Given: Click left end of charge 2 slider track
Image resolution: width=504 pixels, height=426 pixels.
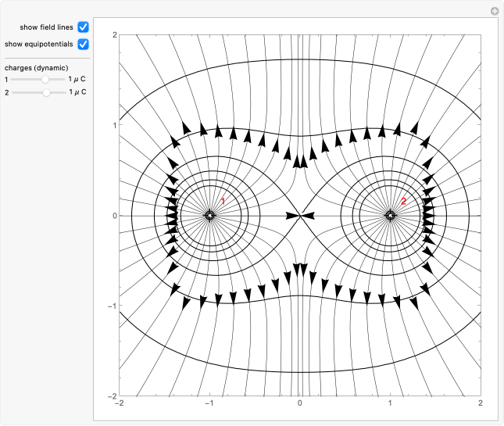Looking at the screenshot, I should [x=14, y=92].
